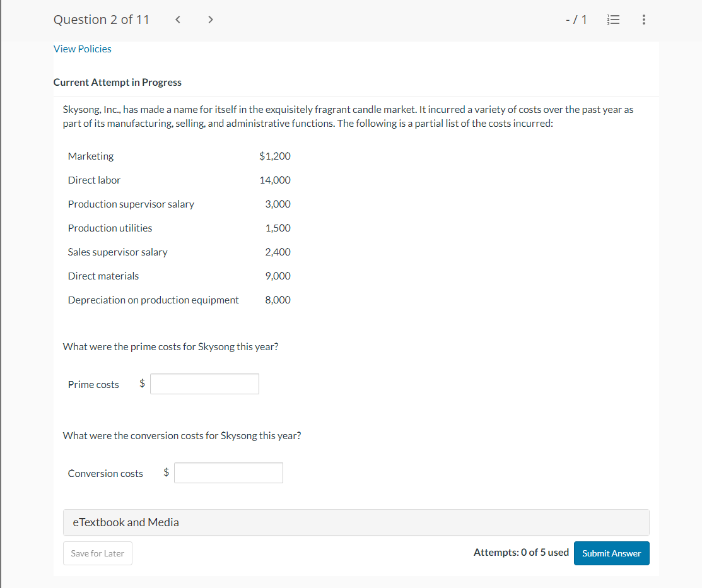The image size is (702, 588).
Task: Expand the eTextbook and Media section
Action: click(x=126, y=522)
